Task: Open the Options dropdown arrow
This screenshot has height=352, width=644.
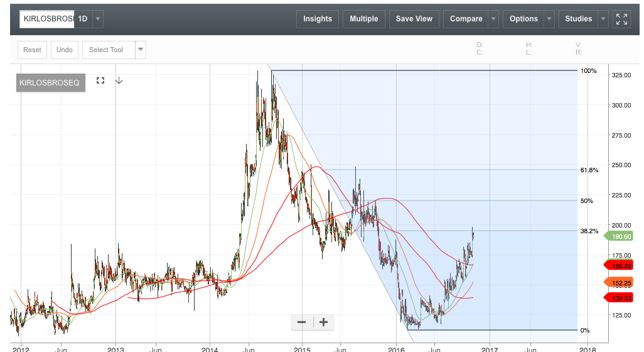Action: (x=550, y=19)
